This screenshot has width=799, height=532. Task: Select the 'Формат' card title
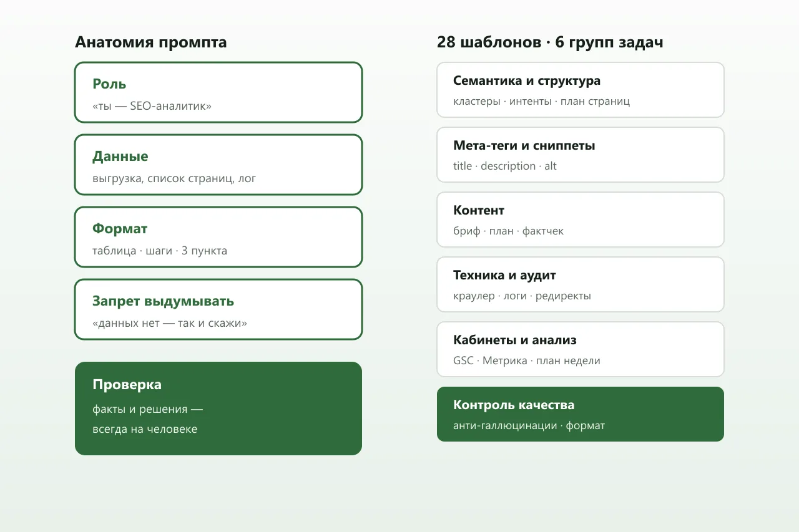(x=120, y=228)
